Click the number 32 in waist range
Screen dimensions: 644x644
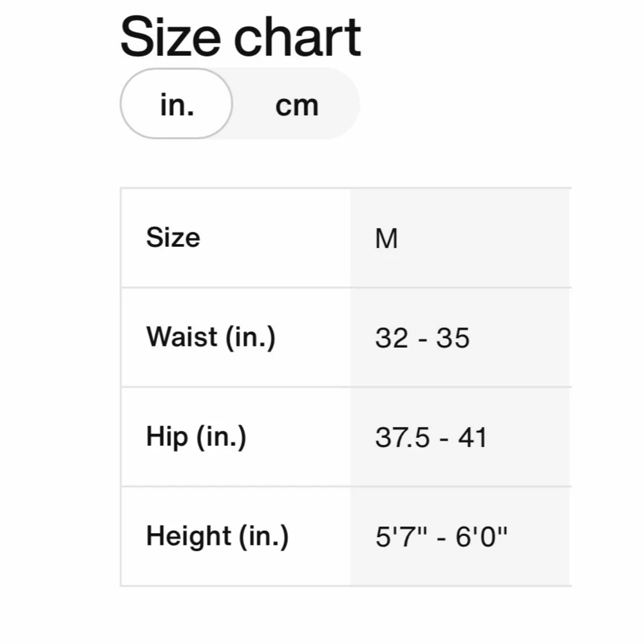point(391,338)
